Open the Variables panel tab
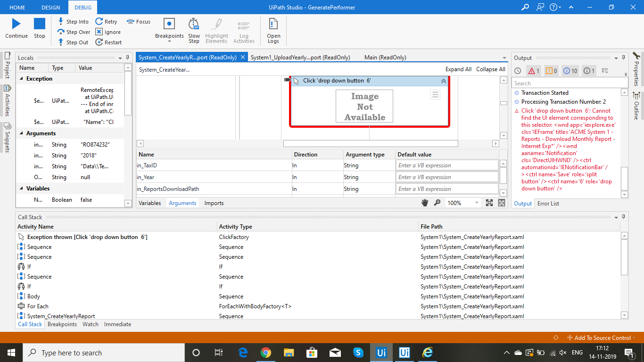Screen dimensions: 644x362 pyautogui.click(x=149, y=203)
